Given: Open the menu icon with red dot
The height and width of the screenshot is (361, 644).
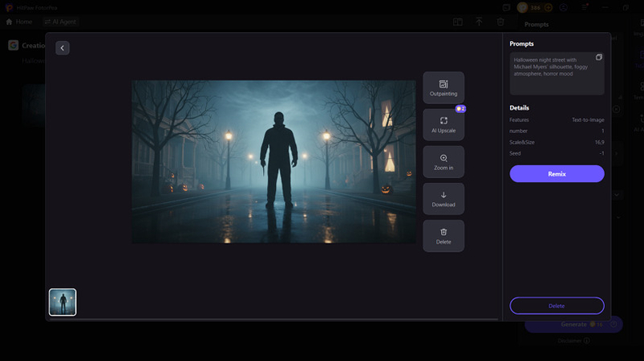Looking at the screenshot, I should (x=585, y=7).
